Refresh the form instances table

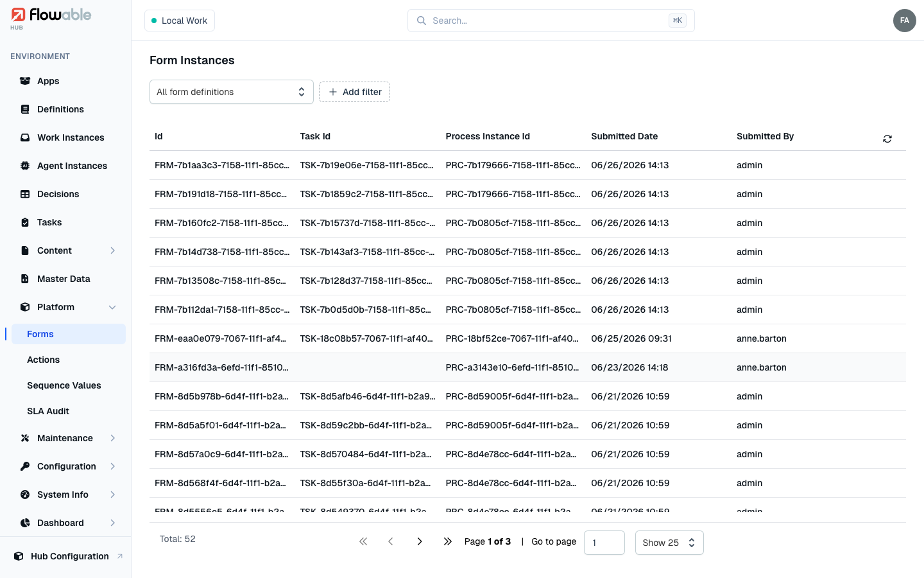[x=887, y=139]
